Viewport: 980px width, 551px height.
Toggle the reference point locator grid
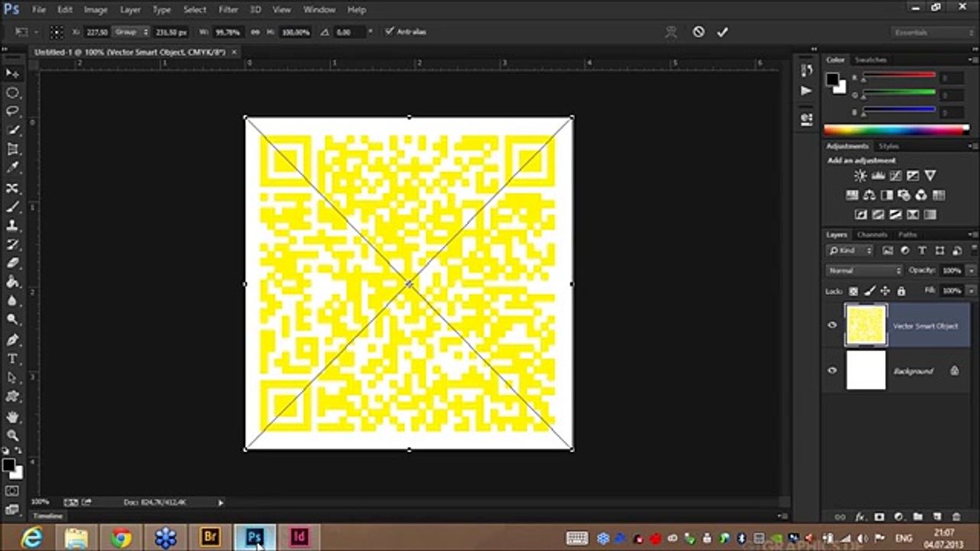coord(57,32)
